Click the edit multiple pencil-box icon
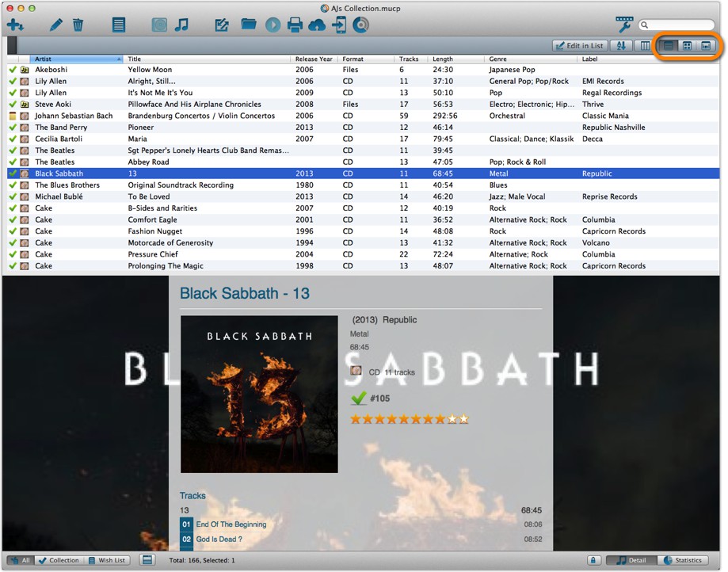This screenshot has height=572, width=728. coord(222,25)
